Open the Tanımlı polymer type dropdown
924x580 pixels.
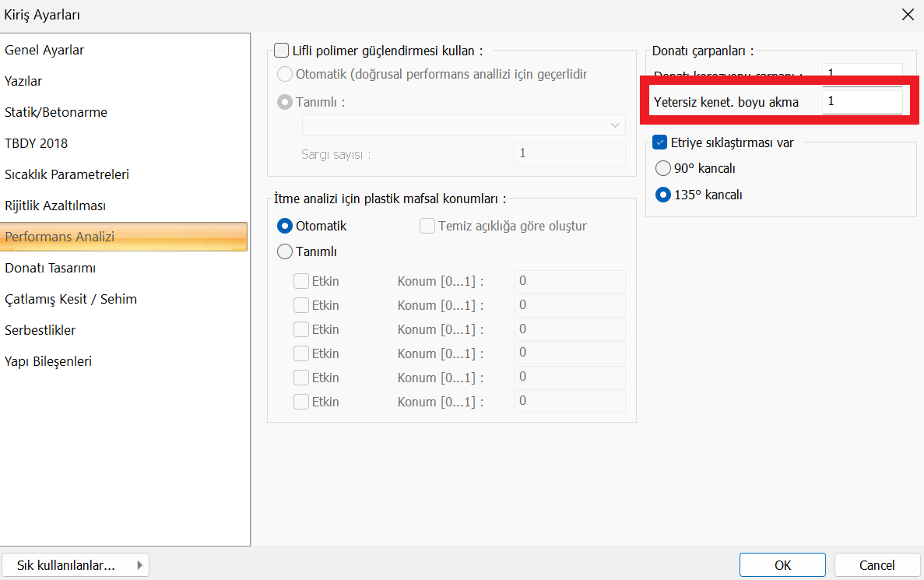pyautogui.click(x=464, y=125)
